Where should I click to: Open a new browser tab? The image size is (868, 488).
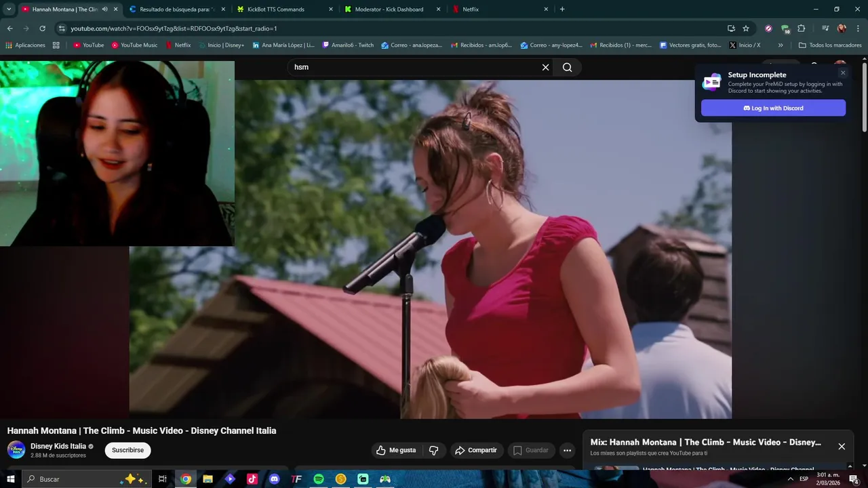[562, 9]
